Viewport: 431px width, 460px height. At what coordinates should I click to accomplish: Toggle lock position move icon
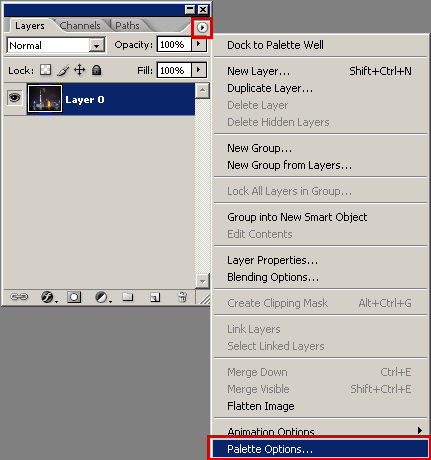(79, 70)
